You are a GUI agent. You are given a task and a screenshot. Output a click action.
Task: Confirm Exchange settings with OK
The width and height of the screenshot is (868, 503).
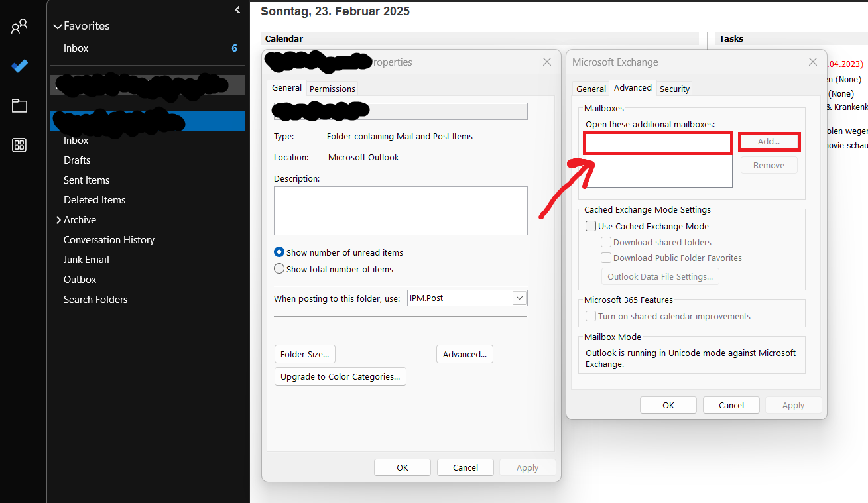click(x=668, y=404)
